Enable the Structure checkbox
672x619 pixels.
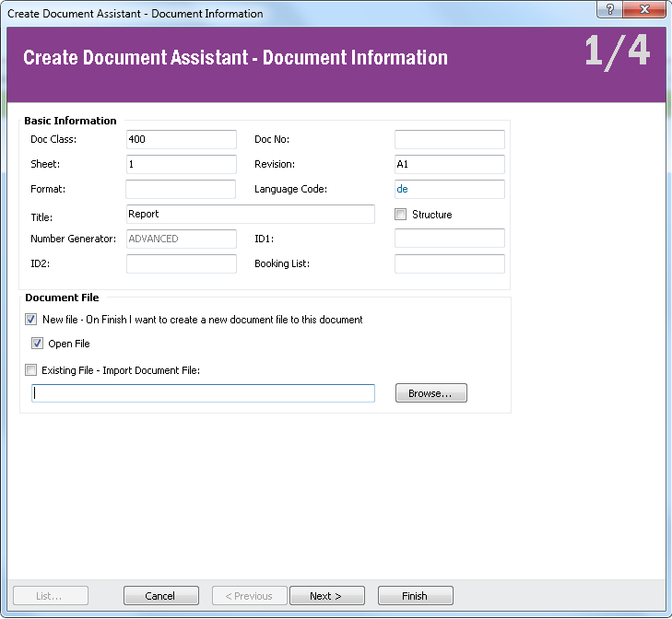point(401,215)
